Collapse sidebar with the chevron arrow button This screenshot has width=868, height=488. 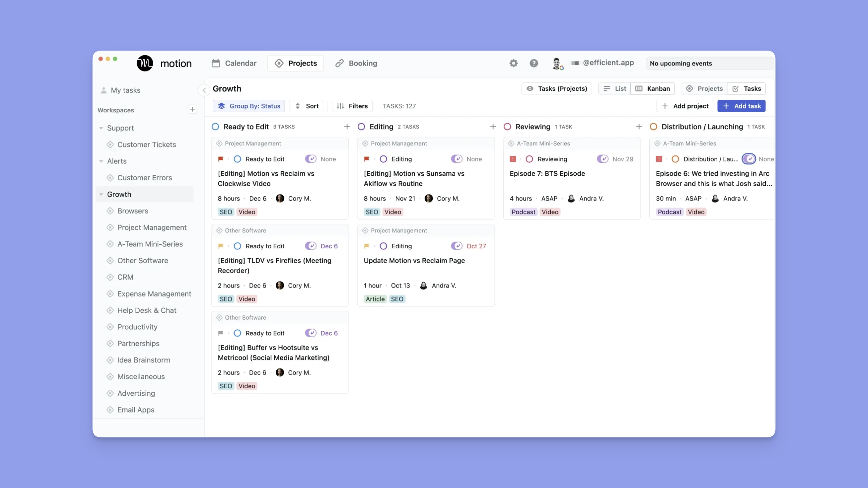204,90
